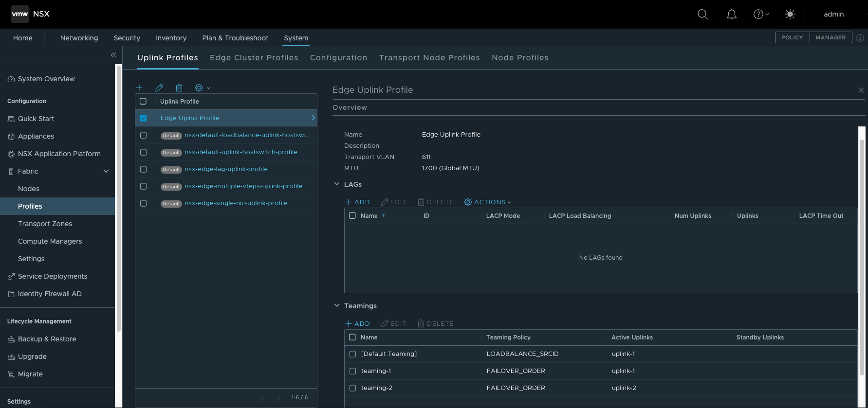The width and height of the screenshot is (868, 408).
Task: Expand Edge Uplink Profile row chevron
Action: click(x=313, y=118)
